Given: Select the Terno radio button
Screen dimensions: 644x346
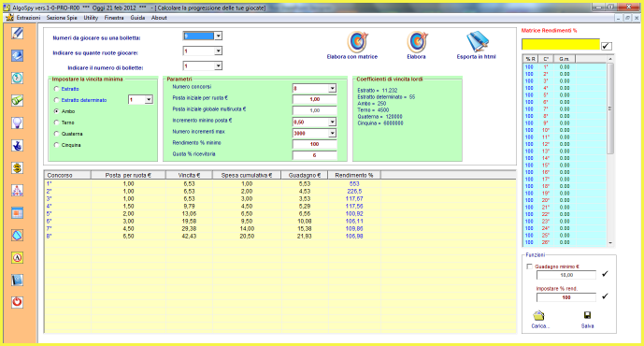Looking at the screenshot, I should coord(56,123).
